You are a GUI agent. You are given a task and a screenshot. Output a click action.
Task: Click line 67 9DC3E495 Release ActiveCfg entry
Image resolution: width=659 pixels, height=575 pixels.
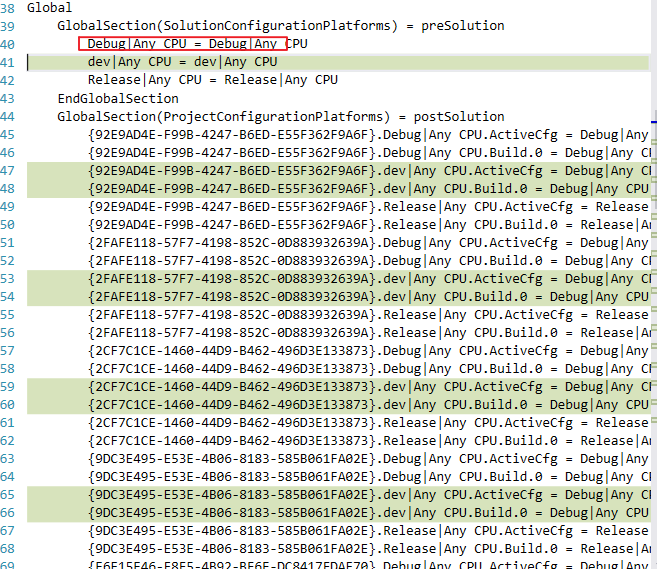pyautogui.click(x=369, y=531)
